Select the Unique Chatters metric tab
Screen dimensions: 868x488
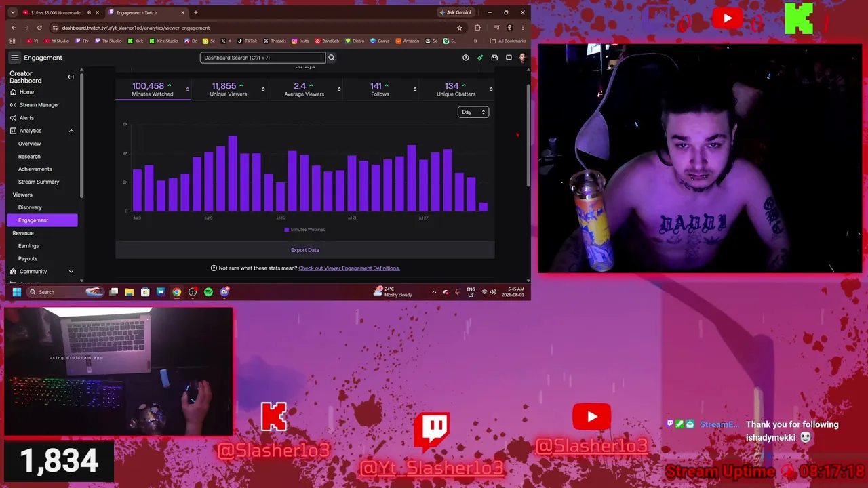click(456, 89)
